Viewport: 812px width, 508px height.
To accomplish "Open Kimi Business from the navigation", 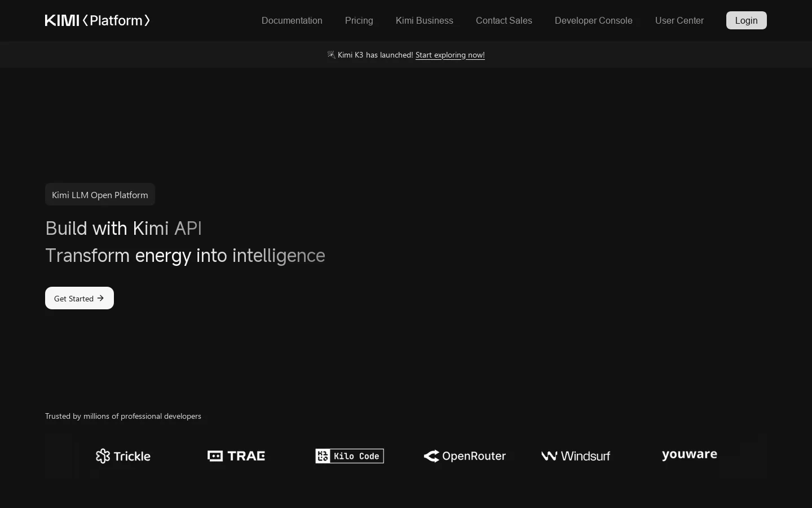I will tap(425, 20).
